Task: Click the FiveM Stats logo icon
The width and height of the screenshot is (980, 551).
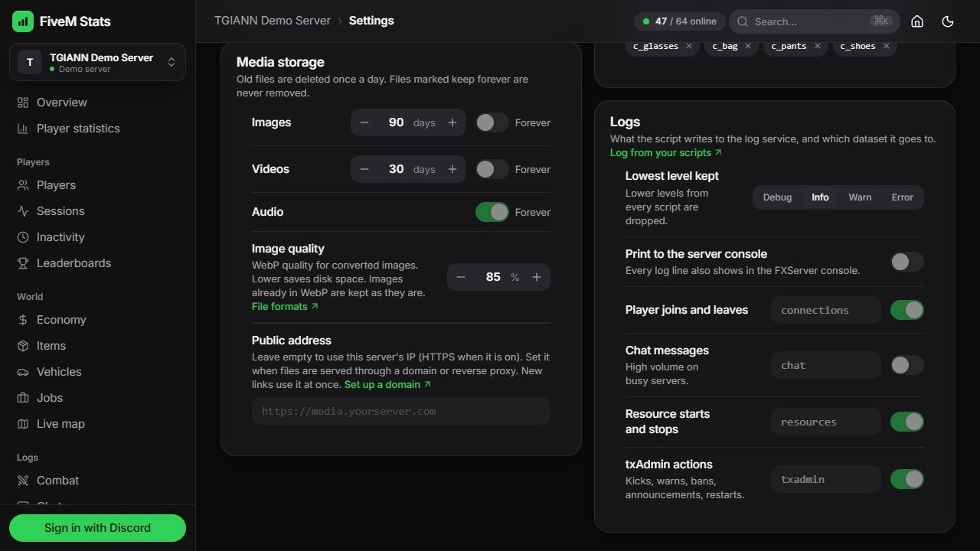Action: [x=23, y=21]
